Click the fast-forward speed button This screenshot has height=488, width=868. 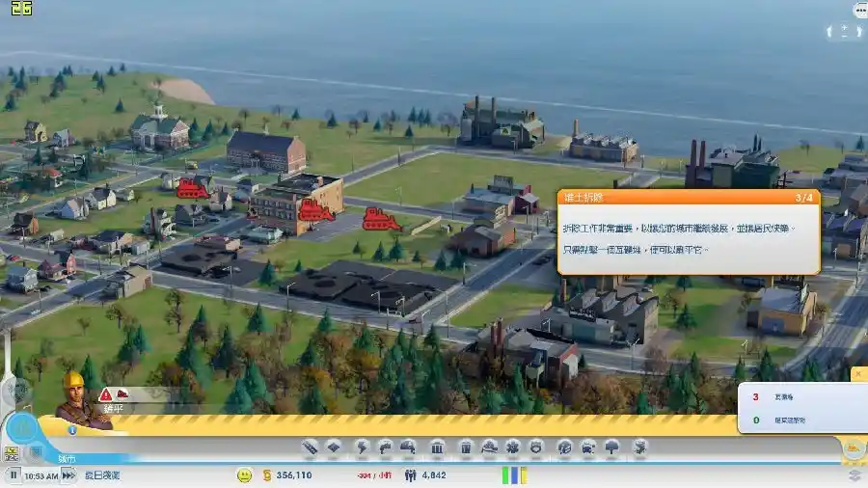tap(68, 474)
